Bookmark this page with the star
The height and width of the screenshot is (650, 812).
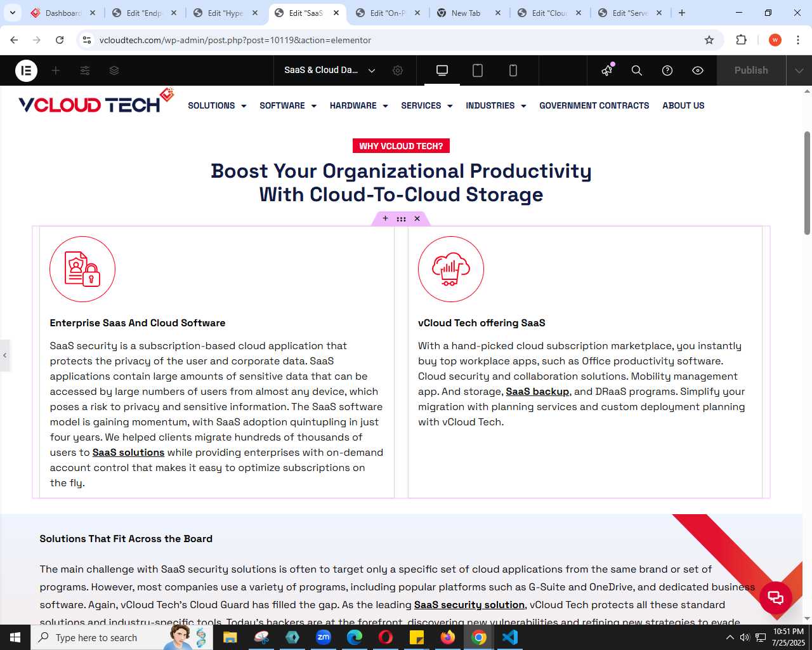709,40
